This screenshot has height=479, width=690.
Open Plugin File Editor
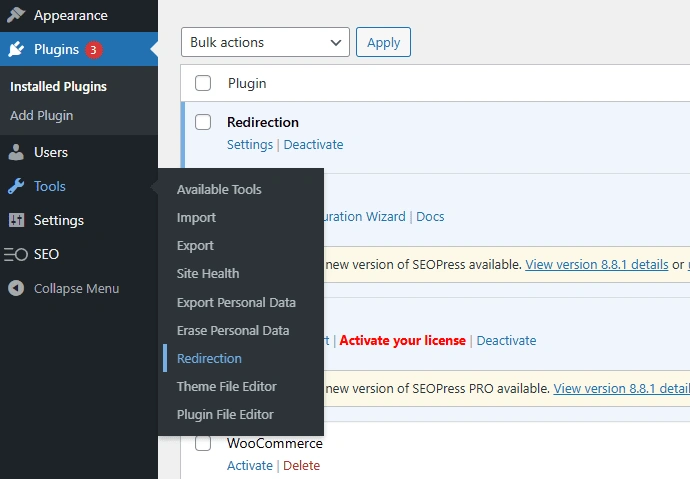point(225,414)
